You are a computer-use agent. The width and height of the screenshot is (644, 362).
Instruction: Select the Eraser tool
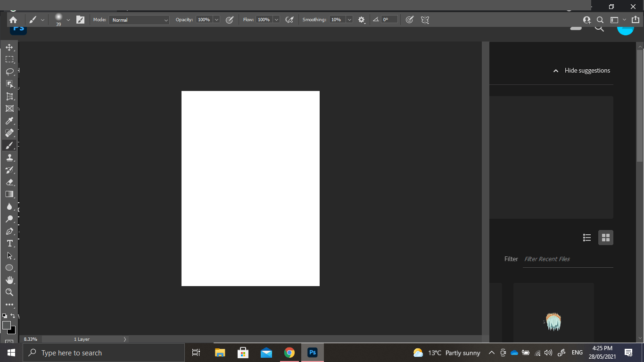[9, 182]
